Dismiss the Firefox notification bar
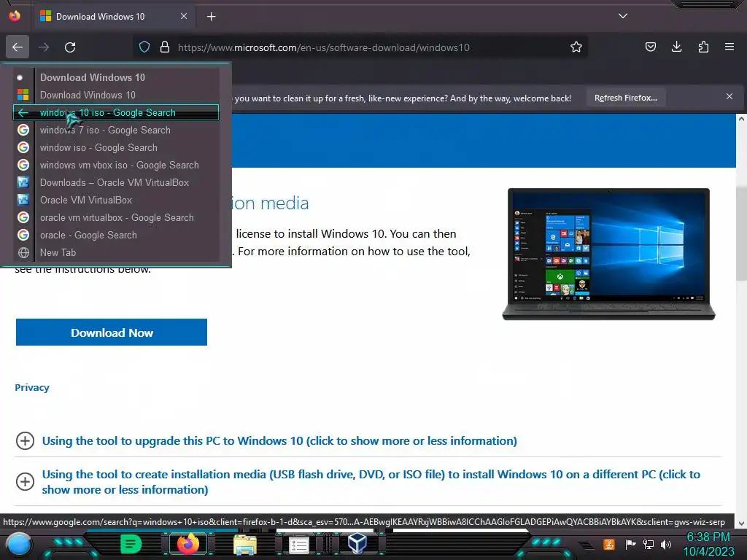747x560 pixels. pyautogui.click(x=729, y=96)
